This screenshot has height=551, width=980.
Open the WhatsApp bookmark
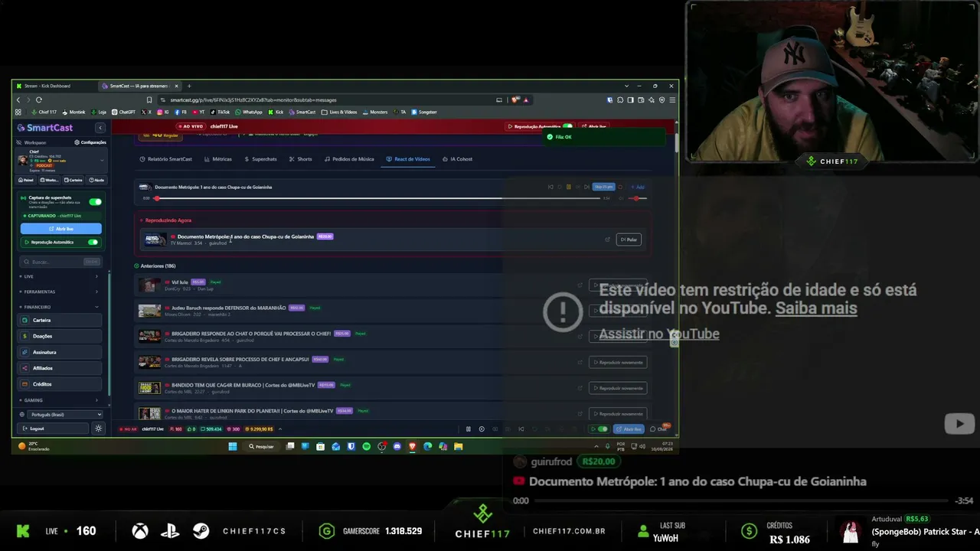[x=249, y=112]
